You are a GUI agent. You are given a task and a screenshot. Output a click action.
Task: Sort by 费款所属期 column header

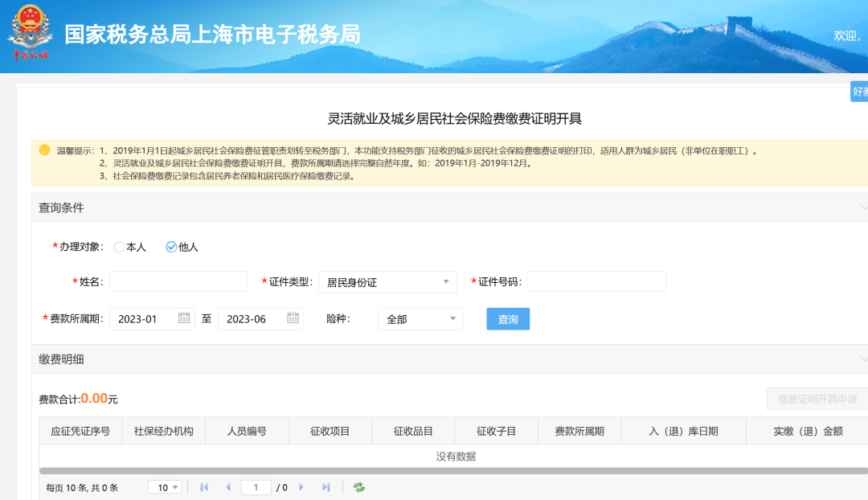[579, 431]
